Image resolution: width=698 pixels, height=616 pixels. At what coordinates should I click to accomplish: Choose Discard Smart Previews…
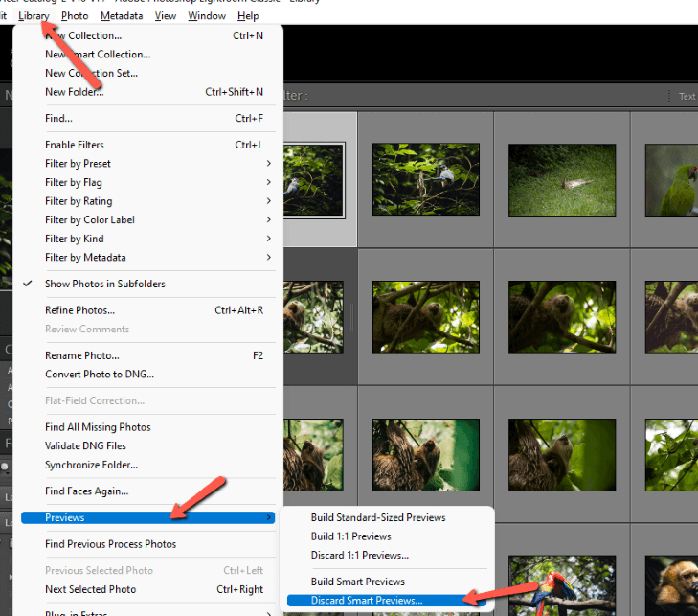pos(387,601)
